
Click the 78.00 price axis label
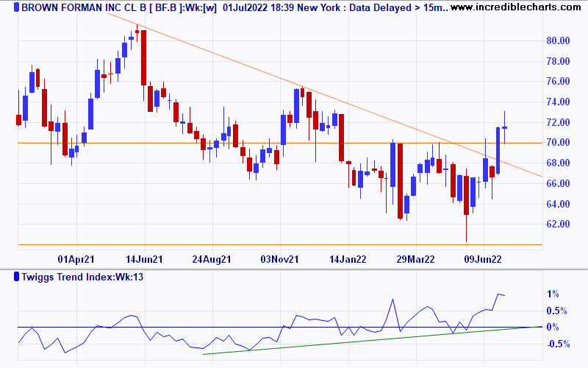(558, 61)
